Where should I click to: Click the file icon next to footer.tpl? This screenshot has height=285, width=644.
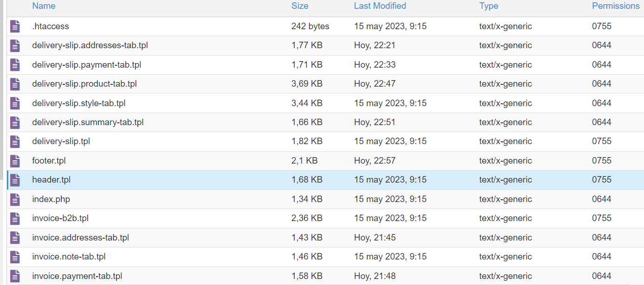pos(15,161)
